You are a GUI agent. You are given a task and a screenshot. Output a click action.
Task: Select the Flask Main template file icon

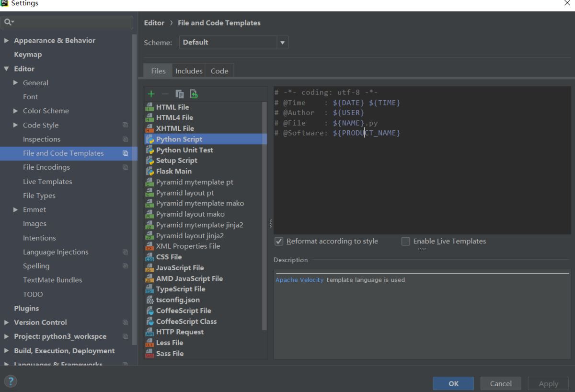pyautogui.click(x=150, y=171)
